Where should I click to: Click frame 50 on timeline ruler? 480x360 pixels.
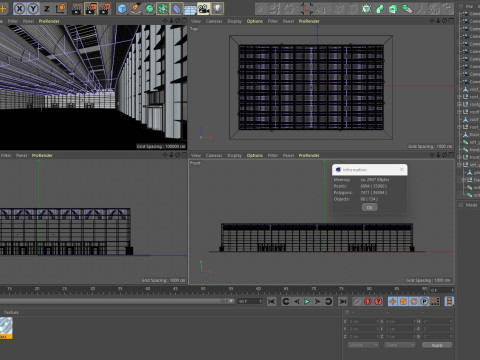pos(203,289)
